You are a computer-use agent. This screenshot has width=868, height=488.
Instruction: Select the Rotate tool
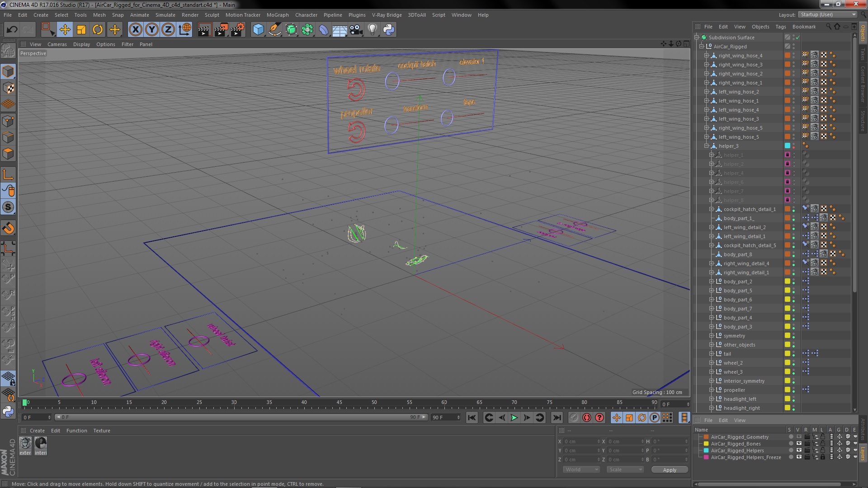coord(98,30)
